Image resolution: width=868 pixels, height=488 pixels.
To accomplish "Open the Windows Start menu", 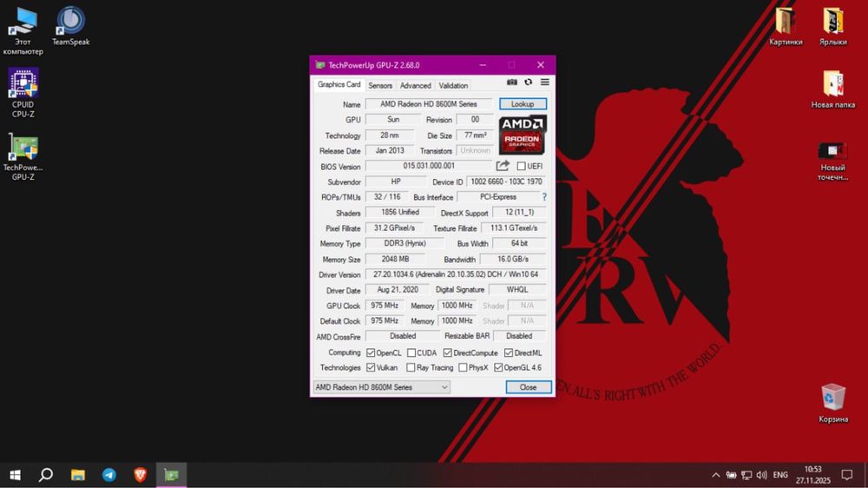I will coord(16,475).
